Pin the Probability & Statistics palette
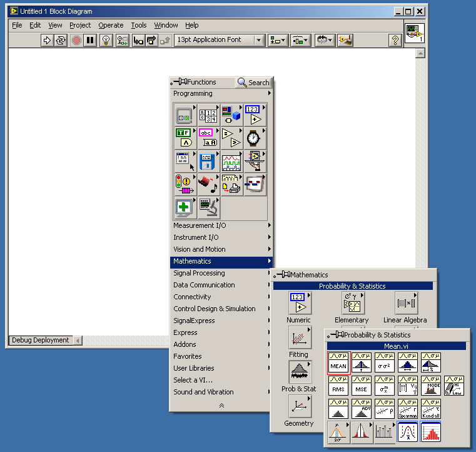 [x=337, y=335]
